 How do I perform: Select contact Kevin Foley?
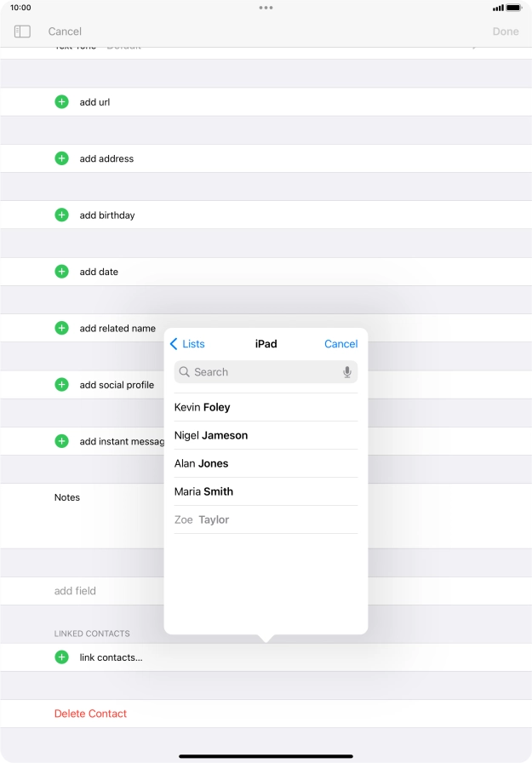tap(203, 407)
